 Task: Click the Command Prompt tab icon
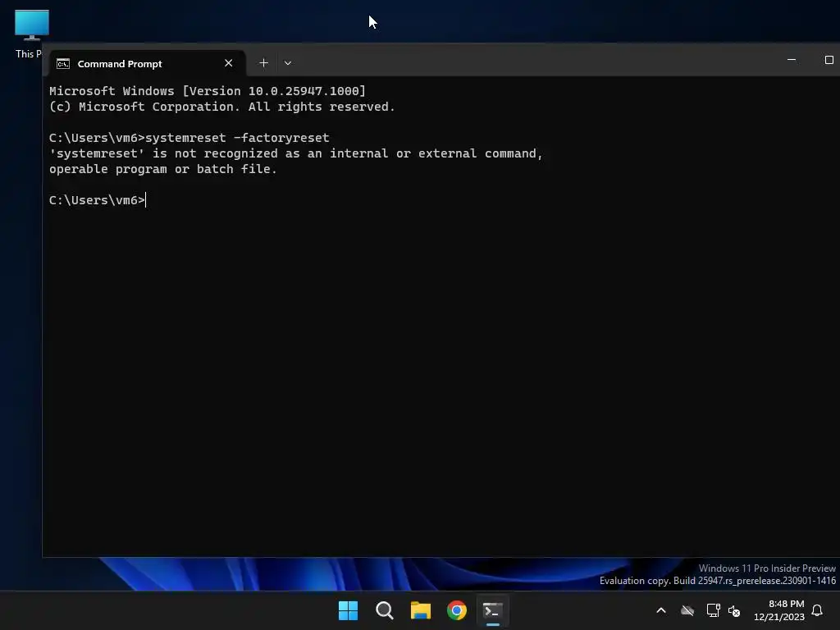click(x=63, y=64)
